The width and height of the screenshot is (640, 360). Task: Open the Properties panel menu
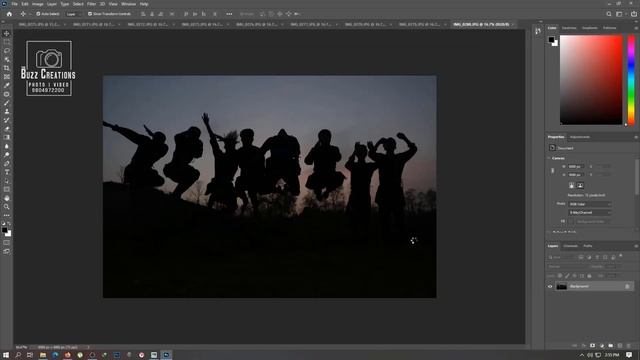pyautogui.click(x=636, y=137)
